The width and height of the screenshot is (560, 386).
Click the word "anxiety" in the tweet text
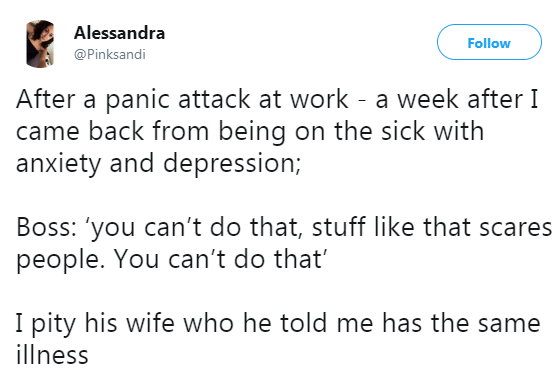59,165
